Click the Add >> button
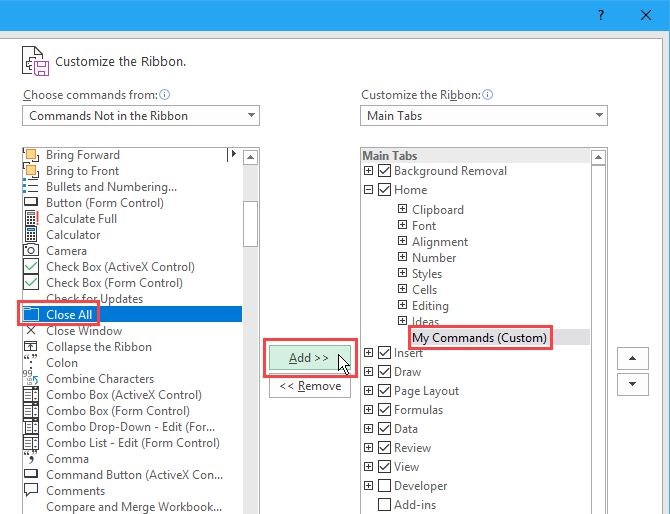670x514 pixels. 309,358
